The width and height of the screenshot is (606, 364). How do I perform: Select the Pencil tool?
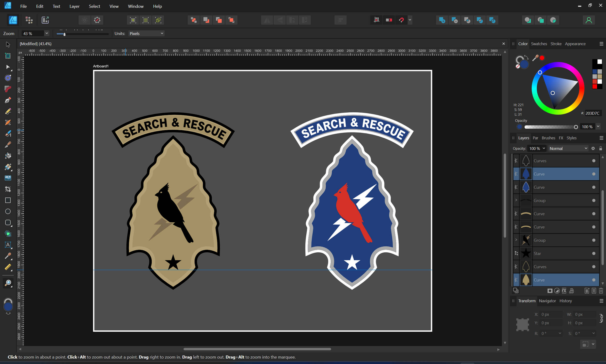pos(8,111)
